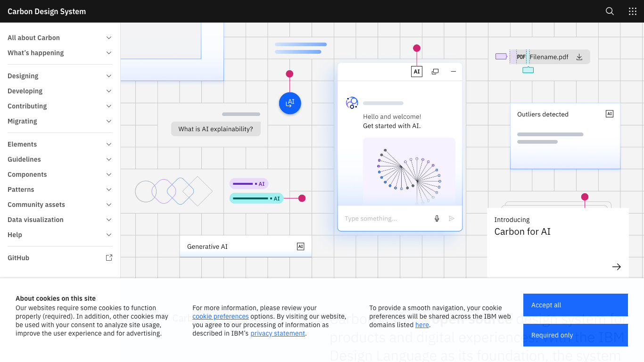Click the chat window popout icon
Viewport: 644px width, 362px height.
(435, 72)
